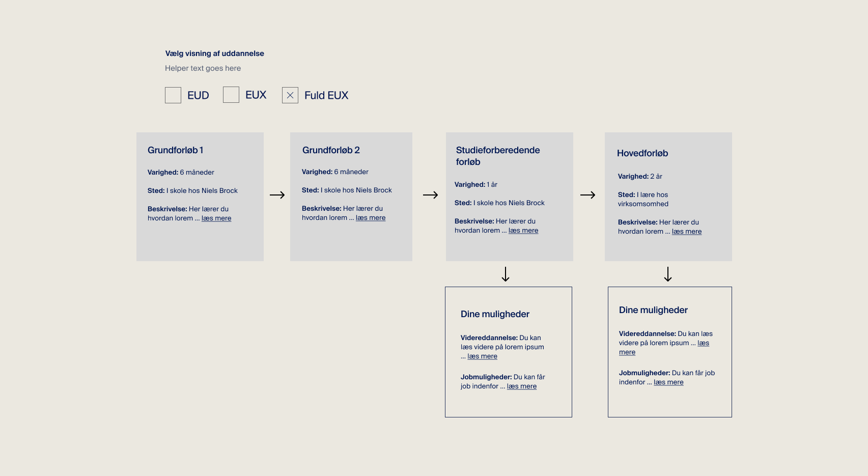The image size is (868, 476).
Task: Open Jobmuligheder 'læs mere' under Studieforberedende forløb
Action: pos(522,386)
